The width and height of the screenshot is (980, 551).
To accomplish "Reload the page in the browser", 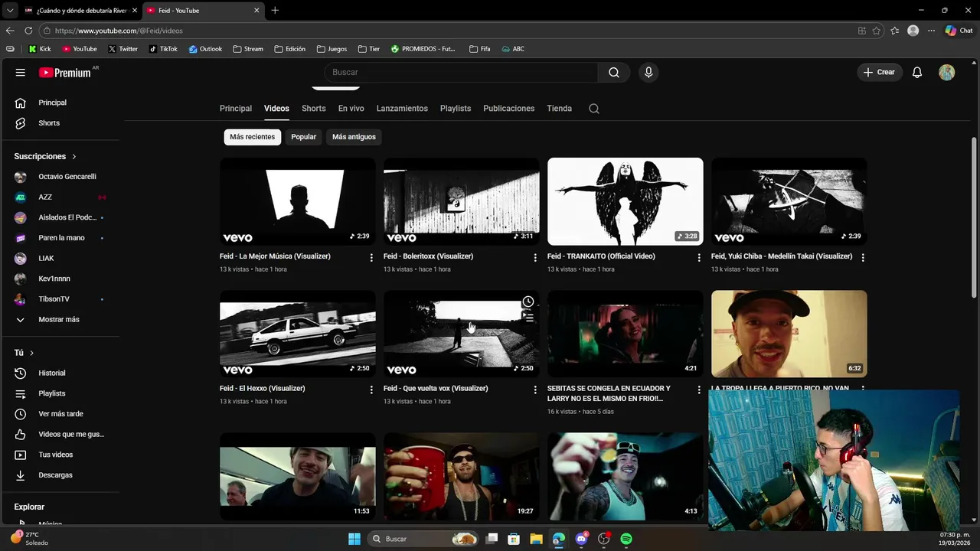I will click(x=28, y=31).
